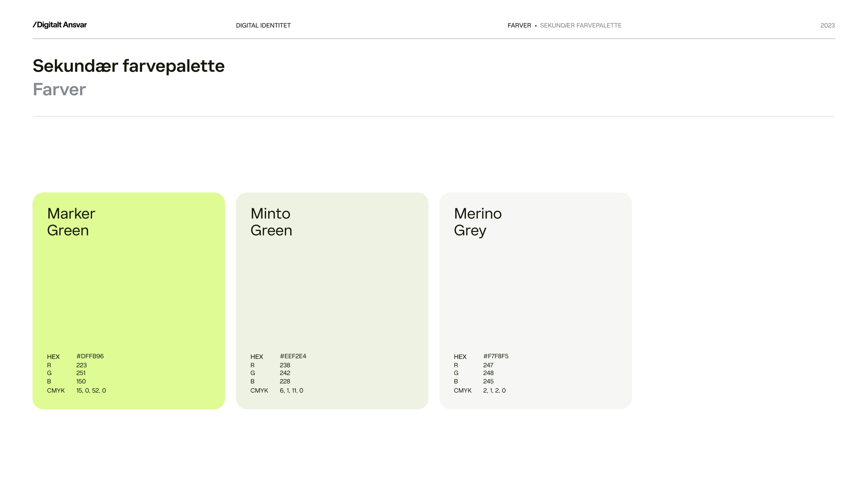
Task: Click the R value 223
Action: 82,365
